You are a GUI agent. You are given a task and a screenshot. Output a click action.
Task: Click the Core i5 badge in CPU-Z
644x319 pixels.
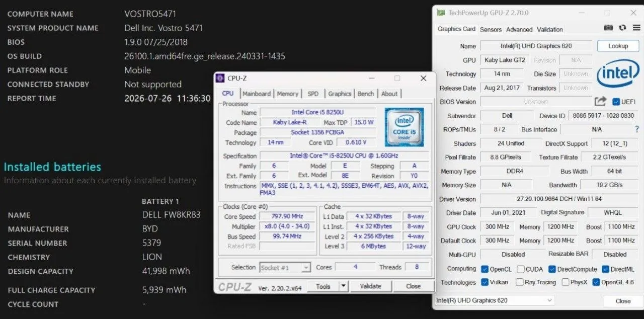[x=404, y=127]
